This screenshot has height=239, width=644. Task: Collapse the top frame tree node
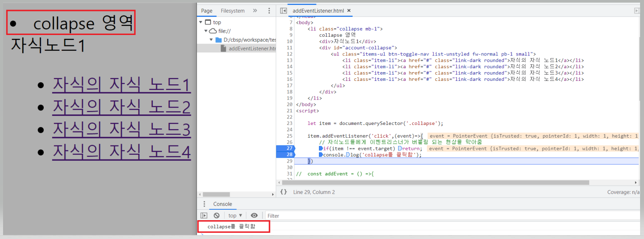(201, 22)
